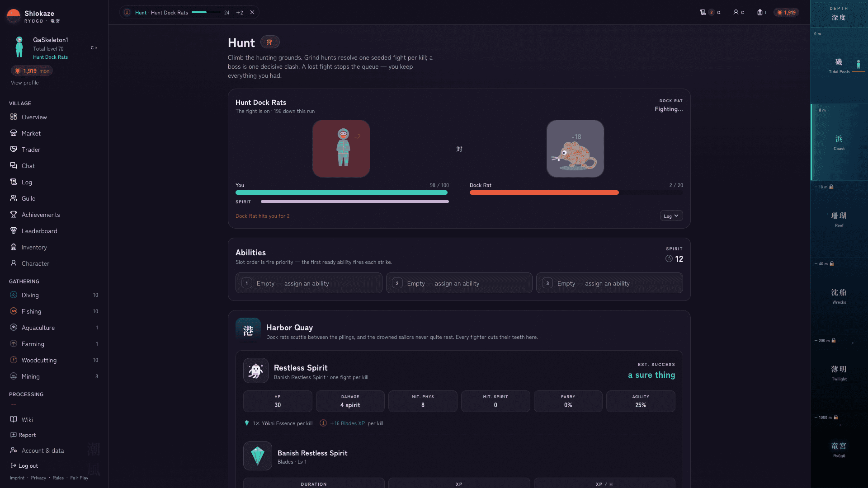Go to the Woodcutting menu item
The width and height of the screenshot is (868, 488).
54,360
